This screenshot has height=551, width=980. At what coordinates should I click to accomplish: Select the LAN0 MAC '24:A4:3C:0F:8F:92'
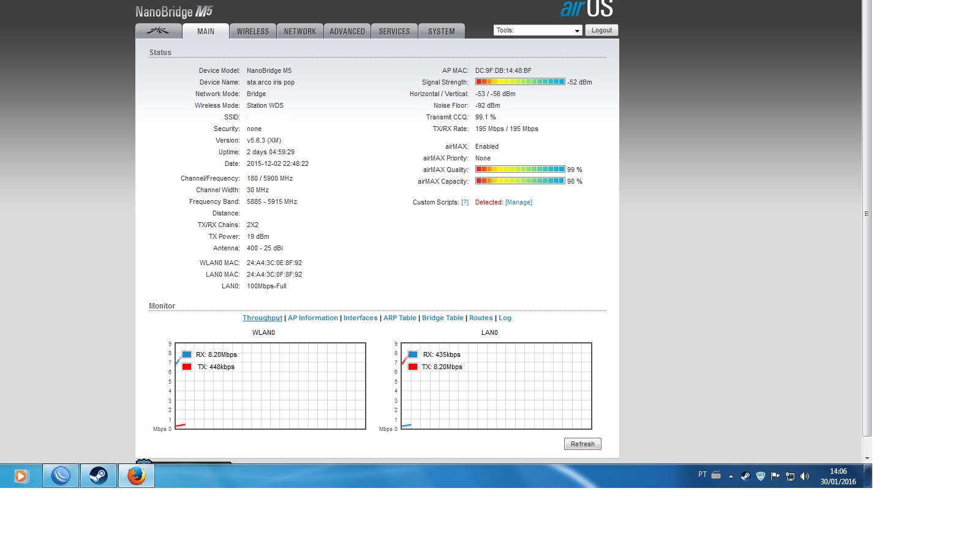[x=274, y=275]
